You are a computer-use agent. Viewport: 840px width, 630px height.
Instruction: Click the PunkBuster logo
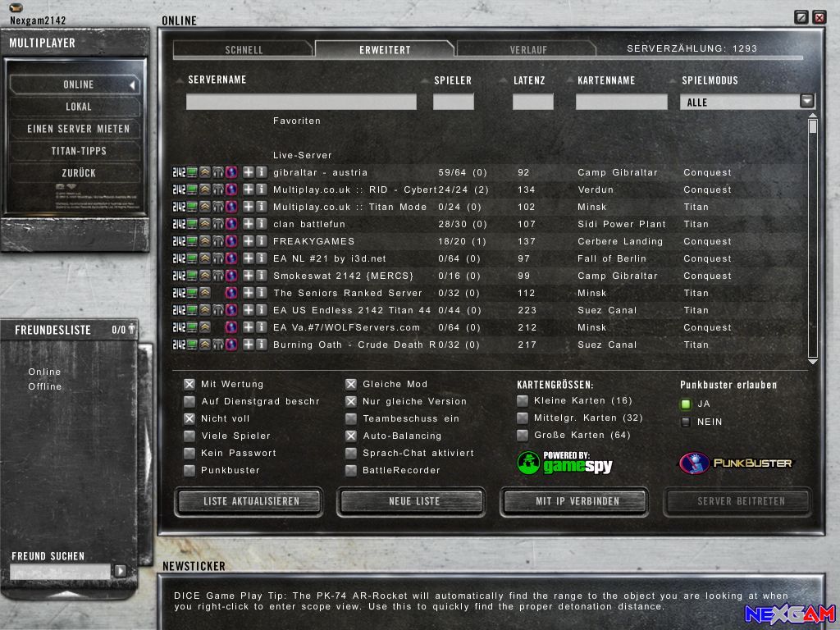[x=736, y=463]
